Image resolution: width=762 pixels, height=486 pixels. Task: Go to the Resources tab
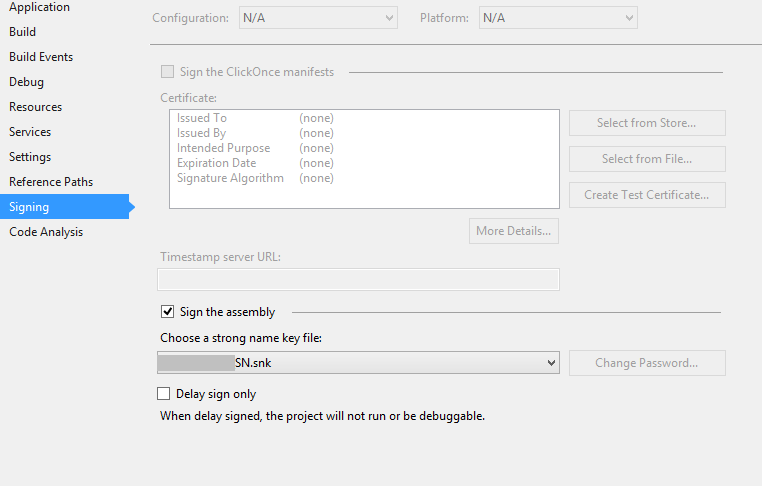(x=35, y=107)
